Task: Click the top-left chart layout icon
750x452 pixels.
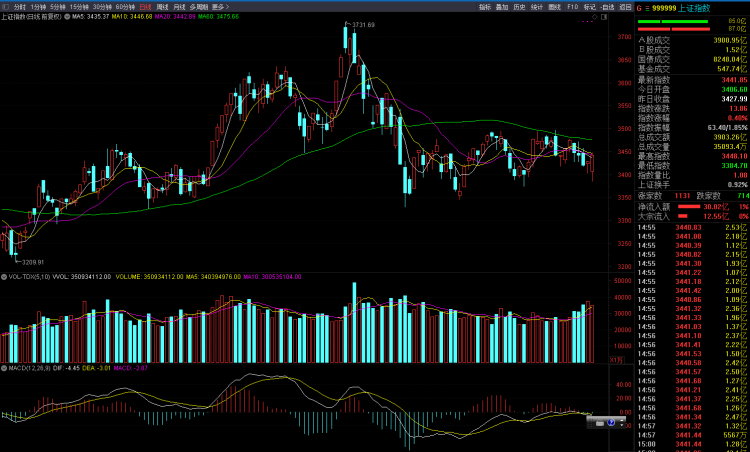Action: pos(6,6)
